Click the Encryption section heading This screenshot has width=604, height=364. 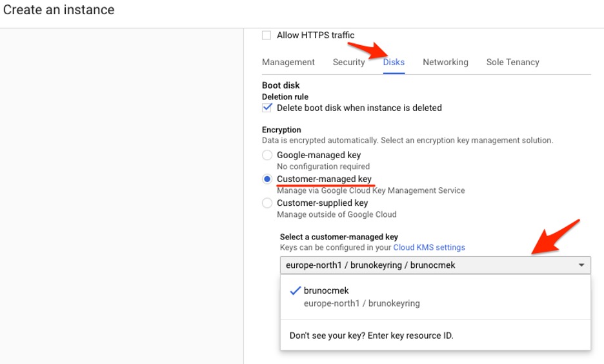point(281,130)
